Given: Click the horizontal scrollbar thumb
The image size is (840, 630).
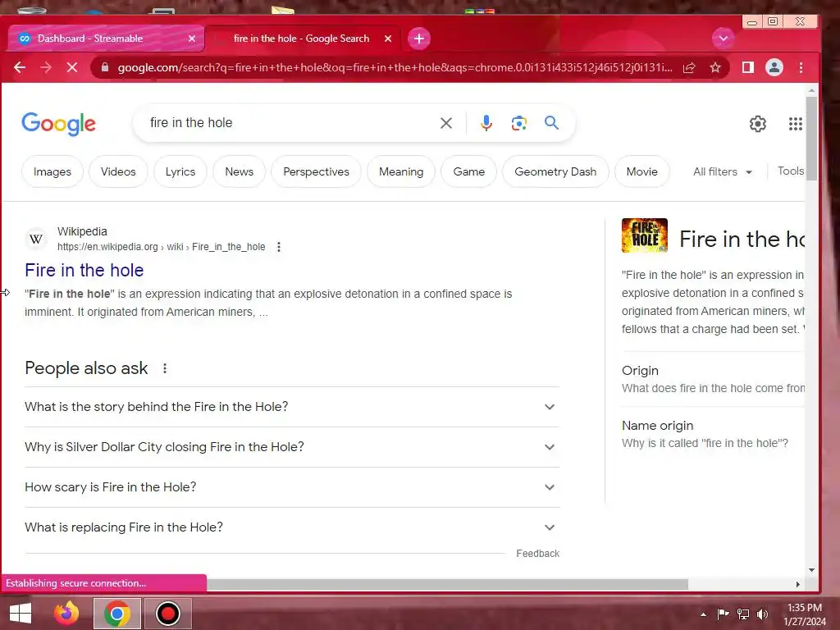Looking at the screenshot, I should tap(447, 584).
